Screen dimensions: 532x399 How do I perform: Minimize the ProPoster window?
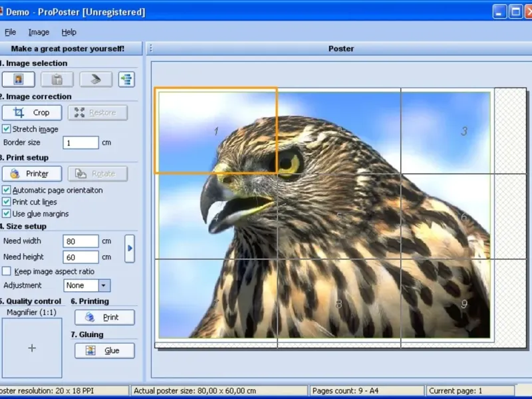pos(499,12)
